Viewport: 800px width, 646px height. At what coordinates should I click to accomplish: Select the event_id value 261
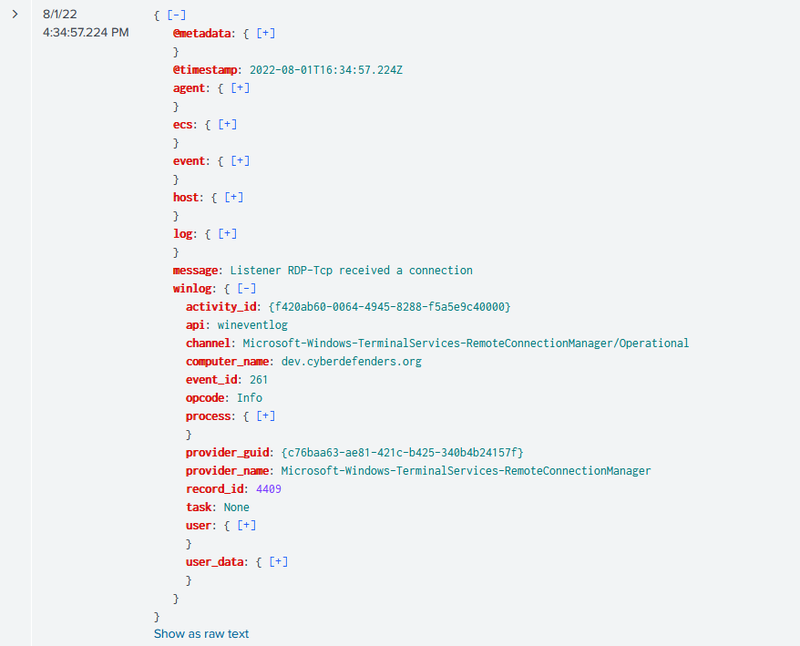tap(257, 379)
